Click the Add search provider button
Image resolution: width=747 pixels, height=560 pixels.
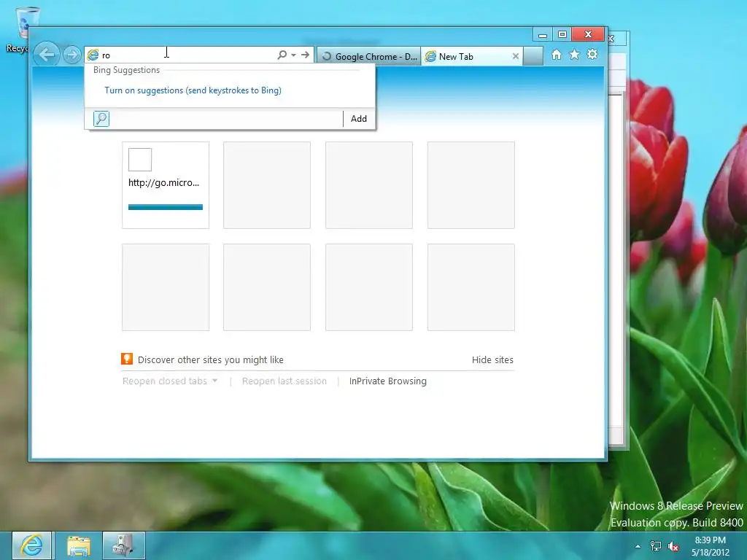(359, 119)
